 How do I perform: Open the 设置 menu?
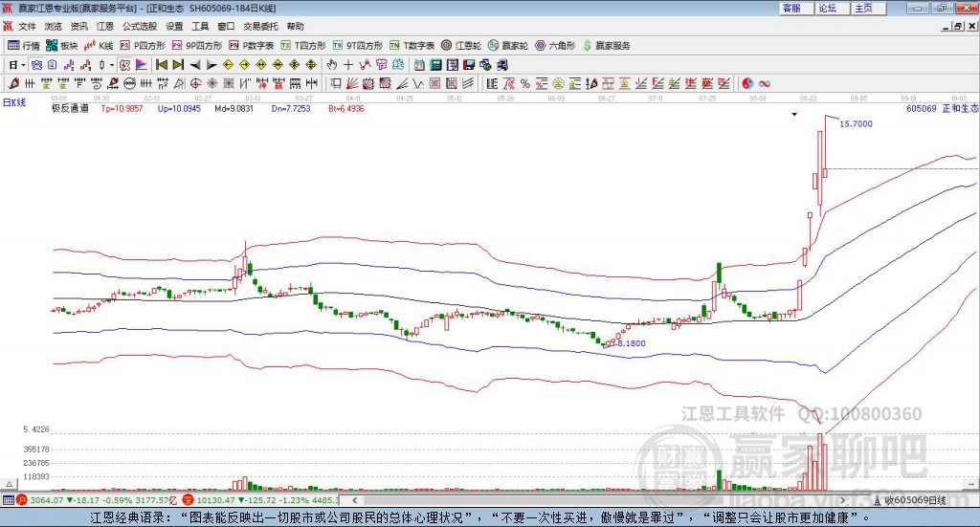pyautogui.click(x=174, y=26)
